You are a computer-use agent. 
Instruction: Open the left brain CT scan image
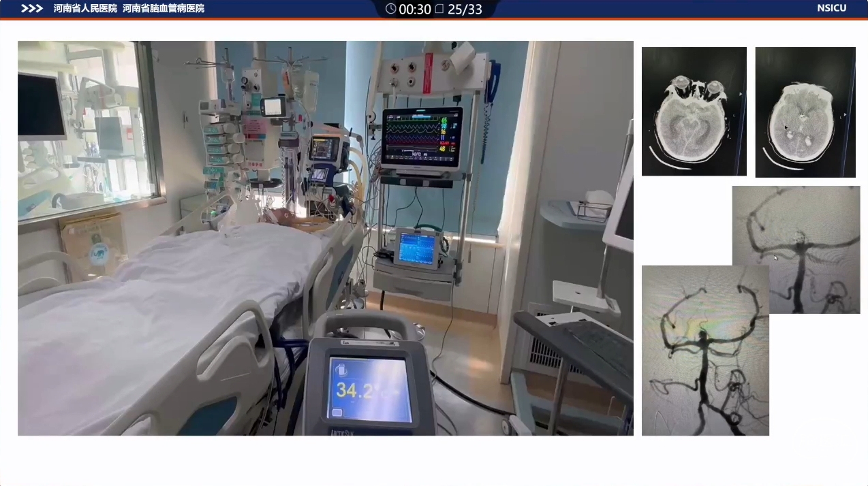point(694,111)
